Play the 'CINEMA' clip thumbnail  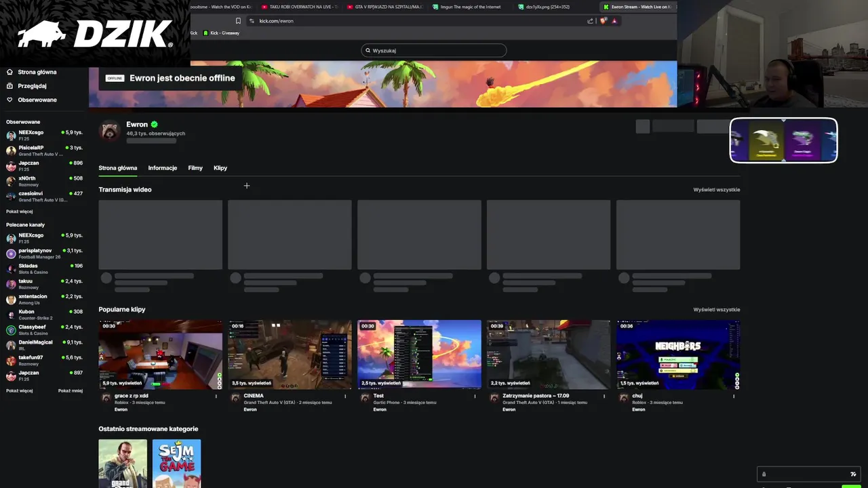pos(290,354)
